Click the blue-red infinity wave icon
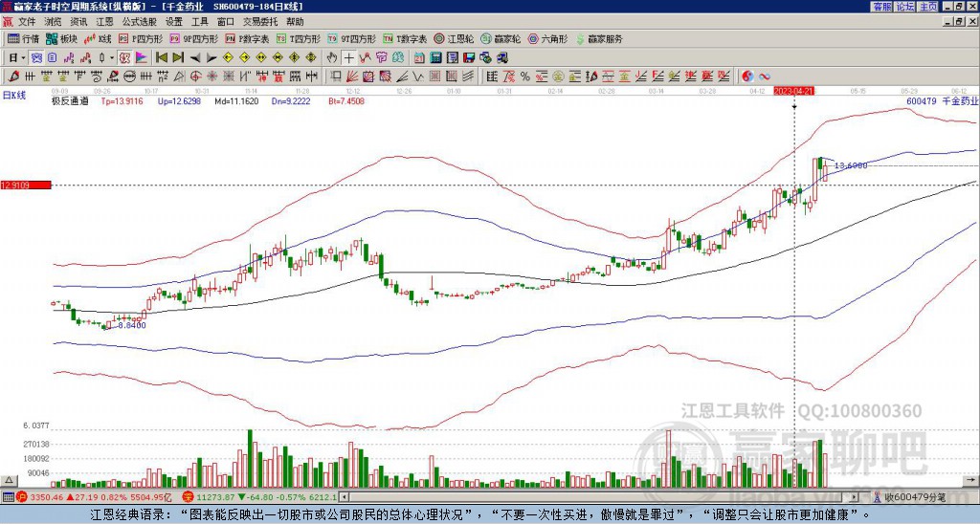This screenshot has height=524, width=980. (x=765, y=76)
